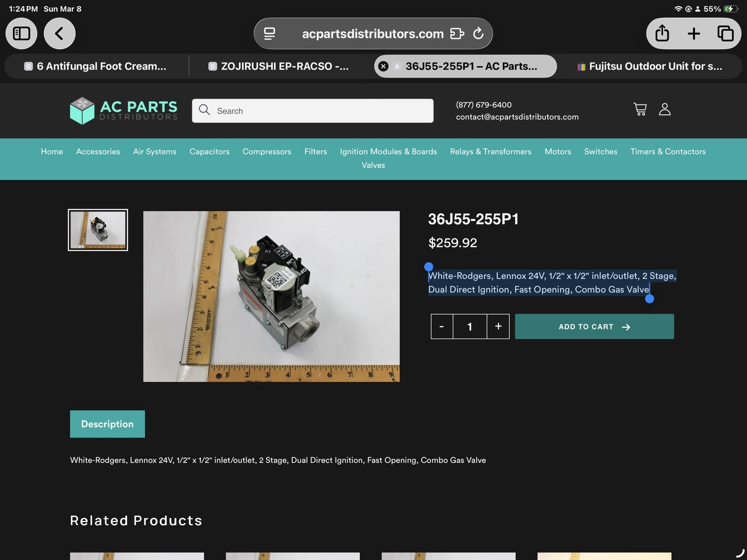Open the Description tab
This screenshot has height=560, width=747.
click(x=107, y=424)
